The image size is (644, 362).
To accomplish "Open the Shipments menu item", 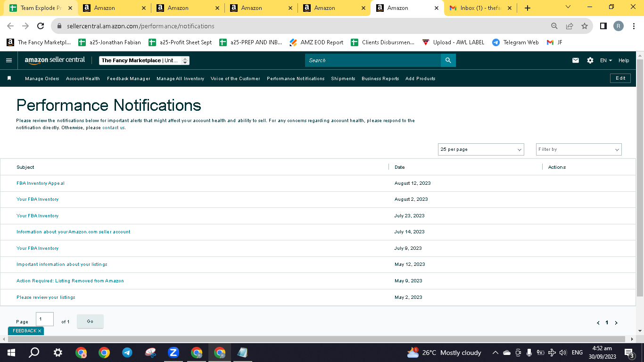I will pos(343,79).
